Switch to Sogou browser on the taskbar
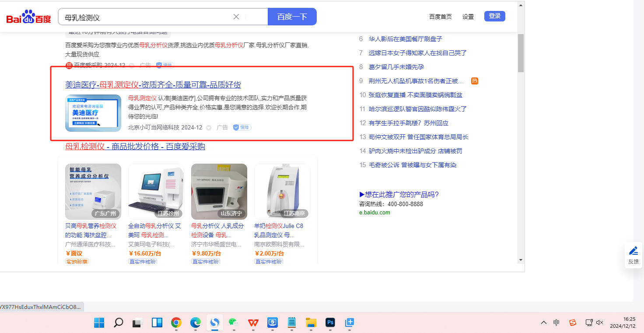The height and width of the screenshot is (333, 644). (x=215, y=323)
